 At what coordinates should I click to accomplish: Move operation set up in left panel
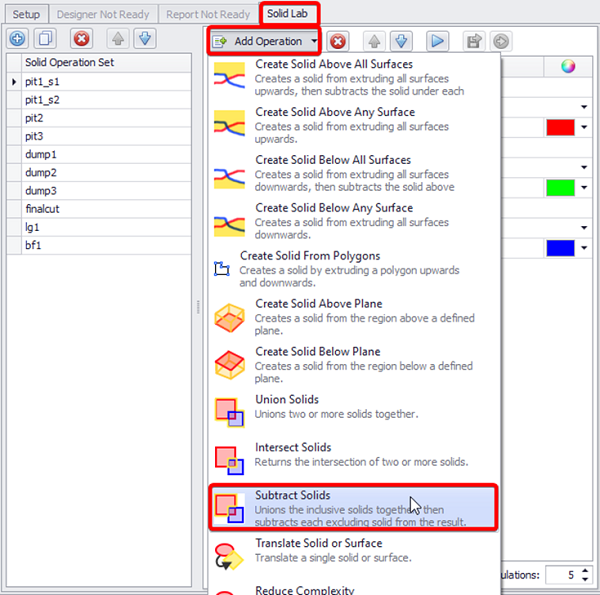(x=118, y=39)
